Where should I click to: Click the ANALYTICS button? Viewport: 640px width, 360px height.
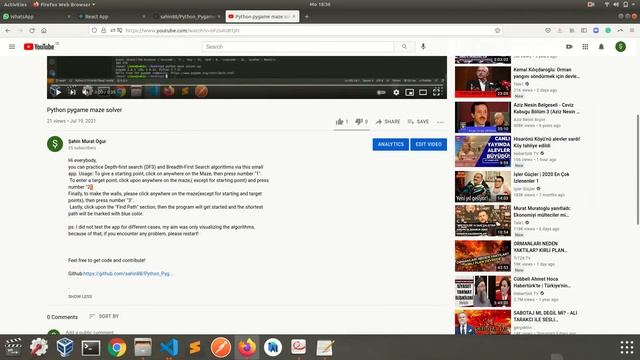point(390,144)
